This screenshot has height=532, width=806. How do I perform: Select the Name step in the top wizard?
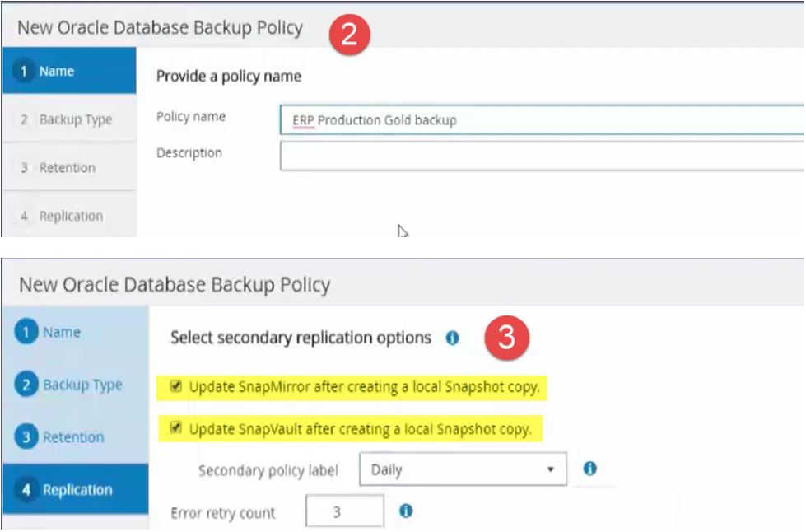pos(52,72)
